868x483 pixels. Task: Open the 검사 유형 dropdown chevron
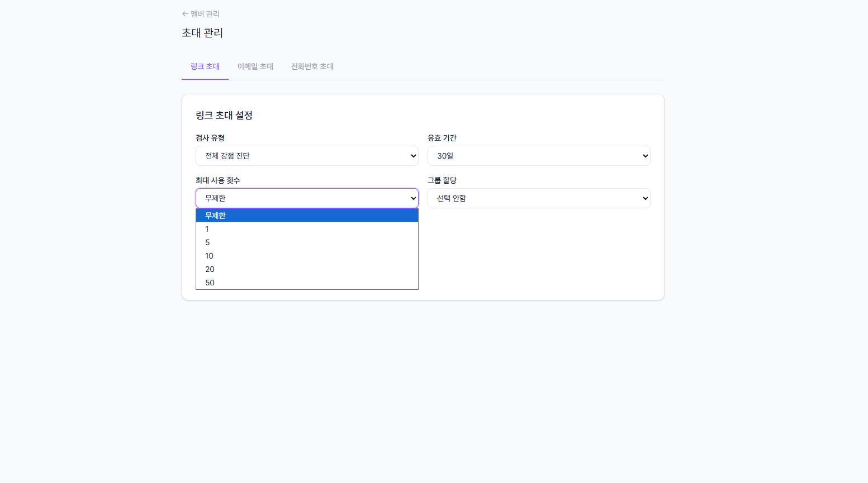click(412, 156)
